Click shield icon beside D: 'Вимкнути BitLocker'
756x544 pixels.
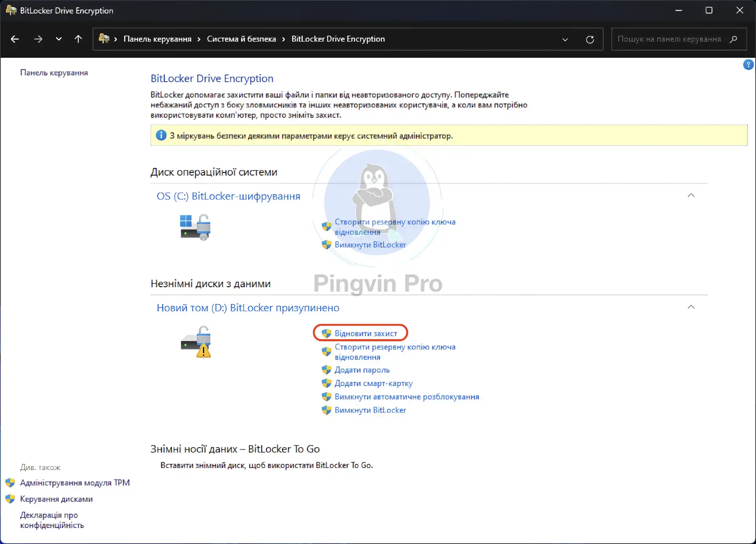pos(326,410)
